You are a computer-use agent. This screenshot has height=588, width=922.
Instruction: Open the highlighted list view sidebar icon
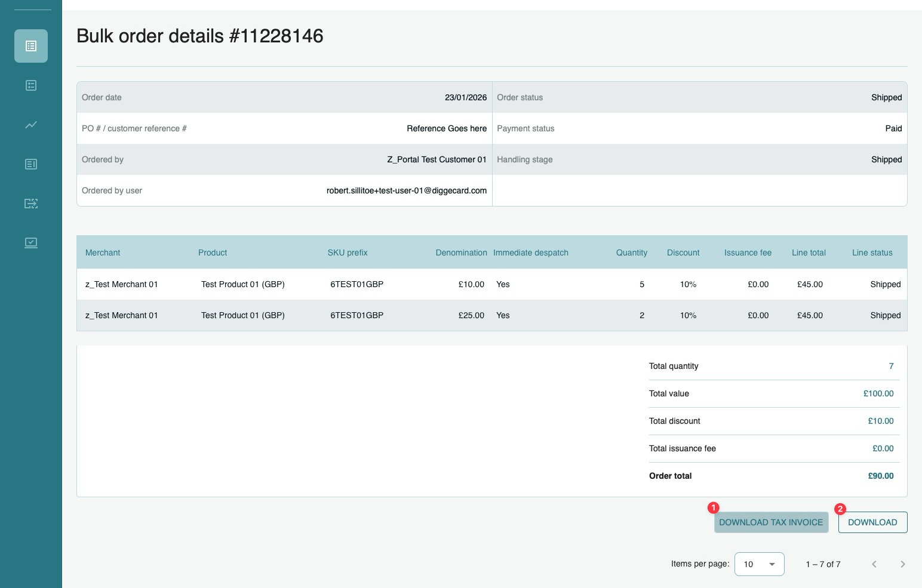pyautogui.click(x=31, y=46)
